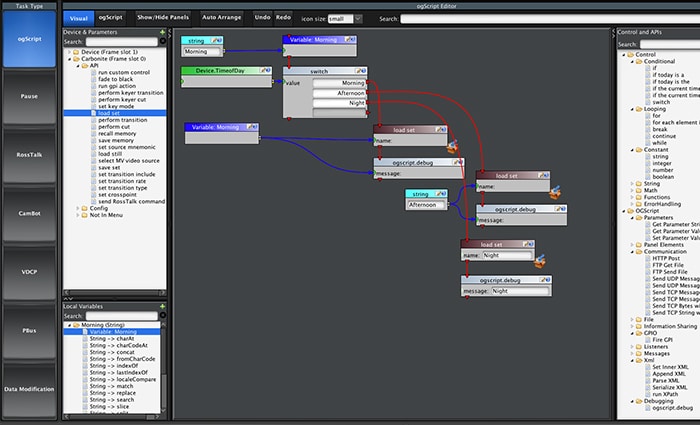This screenshot has width=700, height=425.
Task: Click the Control and APIs search field
Action: point(670,44)
